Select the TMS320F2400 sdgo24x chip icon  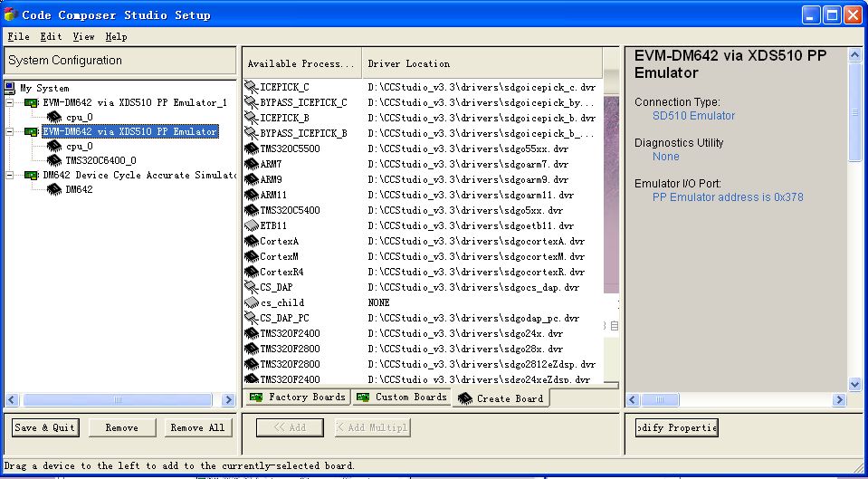point(252,334)
